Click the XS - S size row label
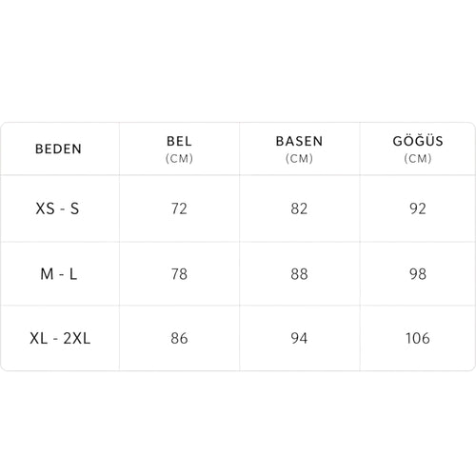476x476 pixels. click(x=57, y=208)
